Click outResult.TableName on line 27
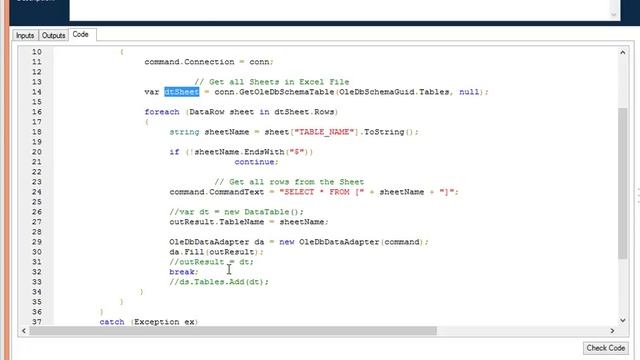 217,222
